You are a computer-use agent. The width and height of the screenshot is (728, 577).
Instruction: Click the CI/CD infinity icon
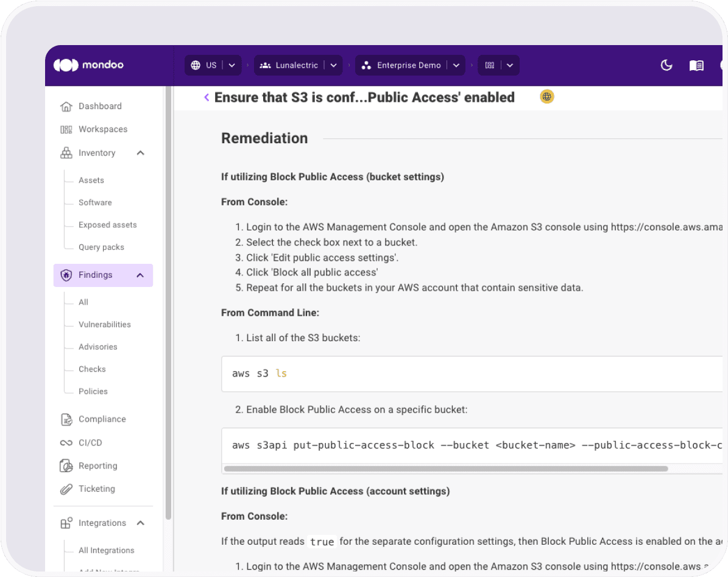(x=66, y=443)
